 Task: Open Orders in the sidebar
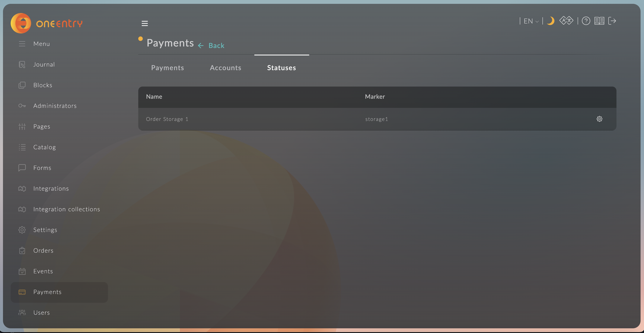point(43,251)
